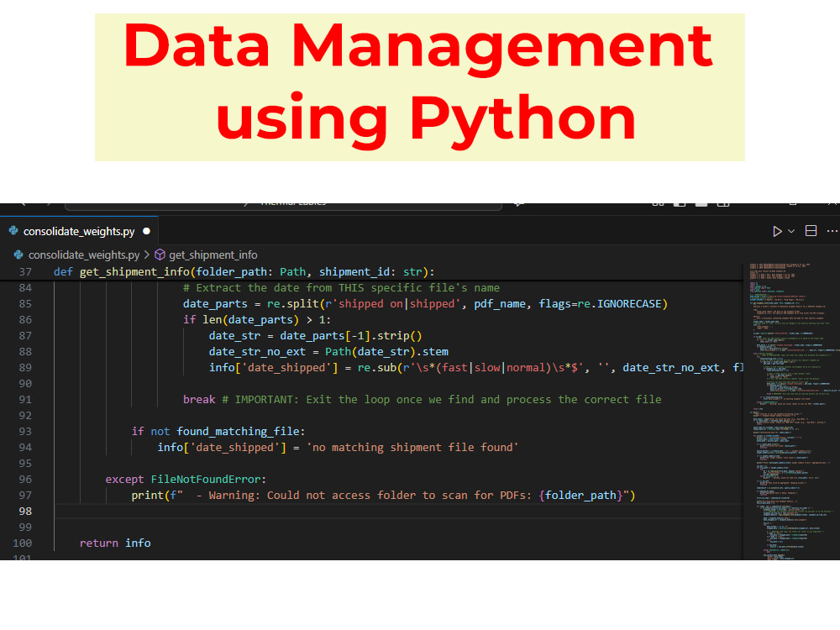Click the minimap code overview
The width and height of the screenshot is (840, 630).
[791, 412]
